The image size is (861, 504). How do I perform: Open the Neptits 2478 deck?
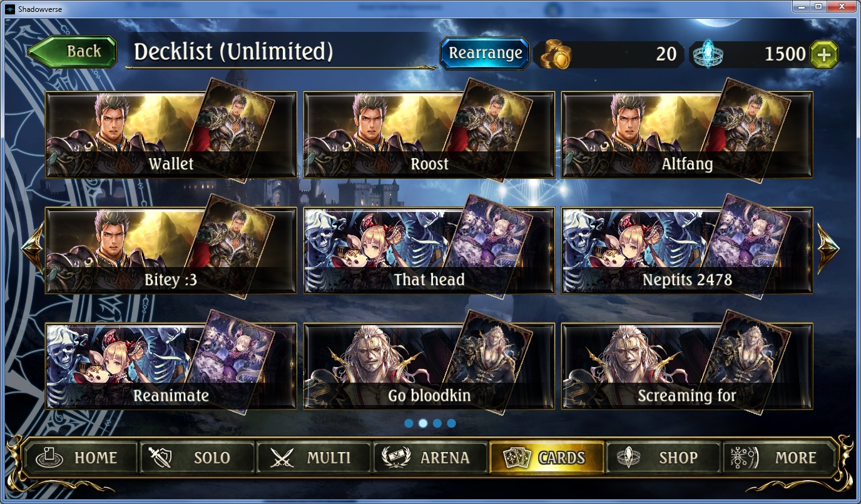tap(687, 250)
